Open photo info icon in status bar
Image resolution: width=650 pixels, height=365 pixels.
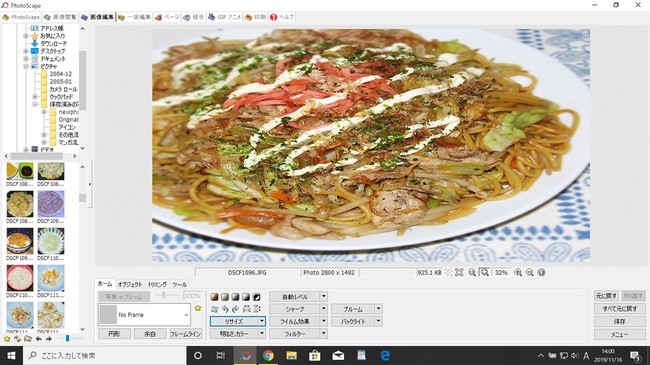pyautogui.click(x=541, y=273)
